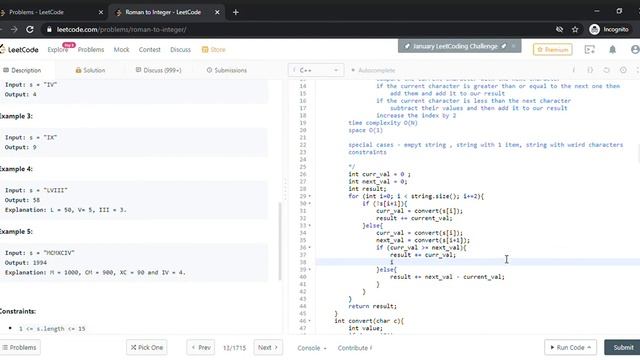The image size is (640, 360).
Task: Click the Premium button
Action: pos(552,49)
